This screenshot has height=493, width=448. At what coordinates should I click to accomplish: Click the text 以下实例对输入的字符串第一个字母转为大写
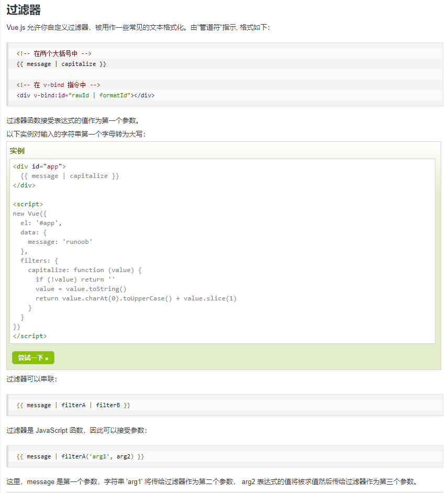coord(76,135)
